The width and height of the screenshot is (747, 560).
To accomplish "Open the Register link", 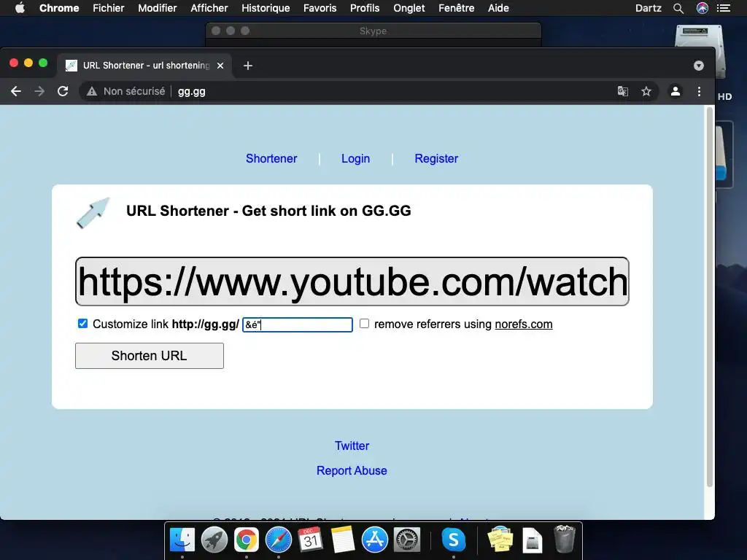I will pos(436,158).
